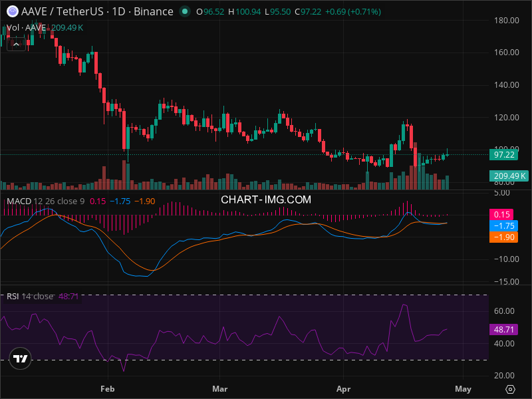Click the Apr label on time axis
532x399 pixels.
coord(343,389)
